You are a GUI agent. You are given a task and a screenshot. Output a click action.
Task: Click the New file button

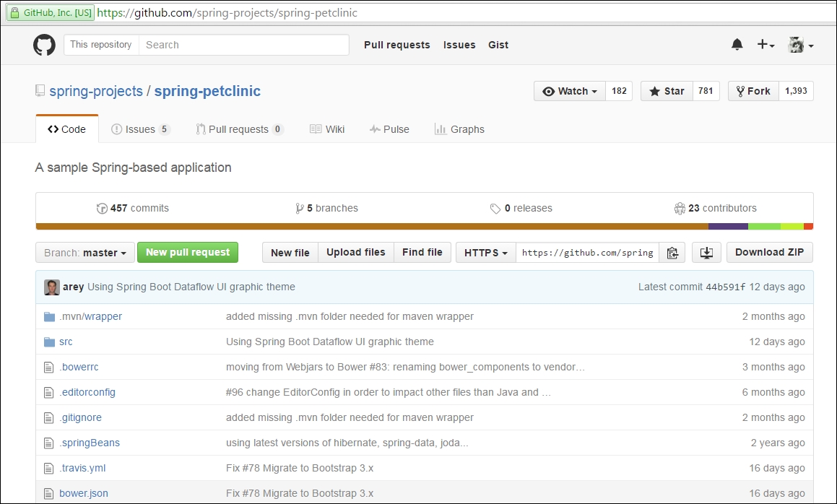290,253
